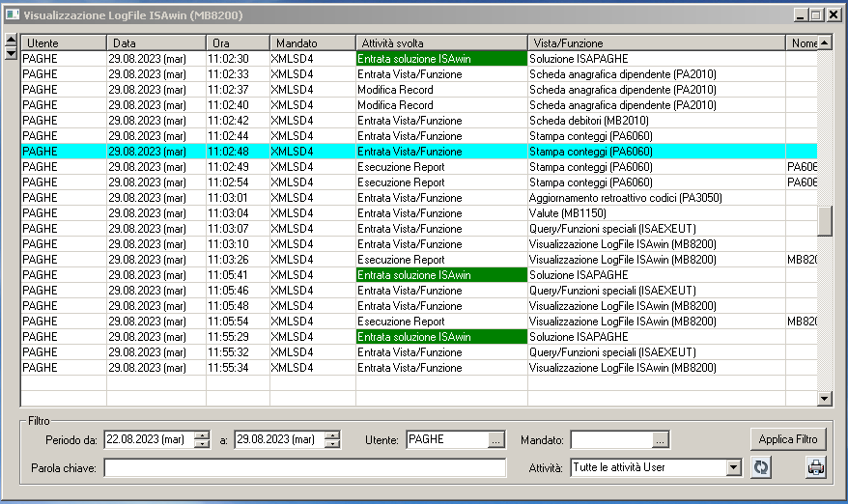
Task: Maximize the LogFile window
Action: [x=816, y=14]
